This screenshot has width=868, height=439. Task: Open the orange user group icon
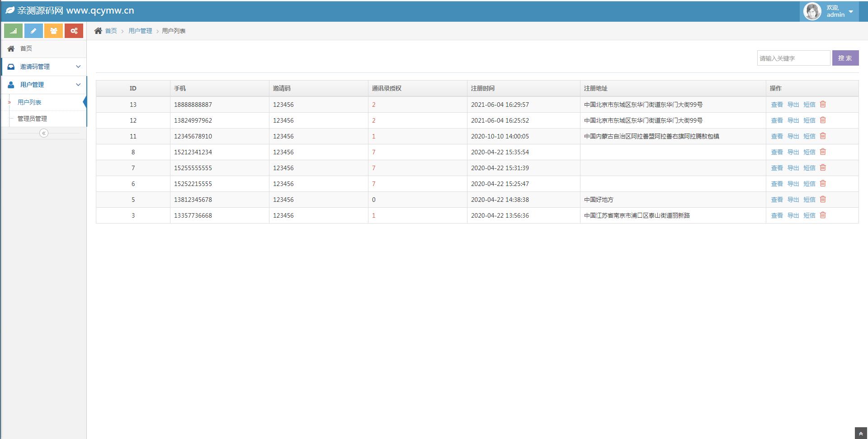pos(54,31)
